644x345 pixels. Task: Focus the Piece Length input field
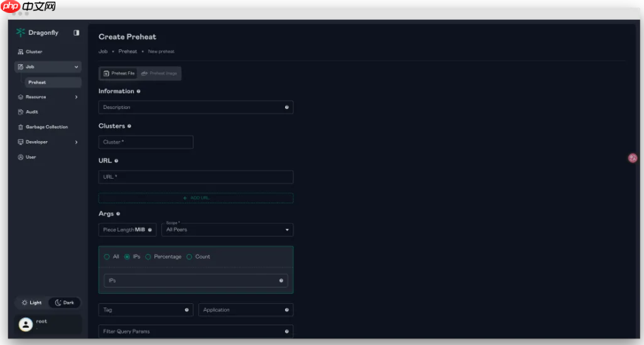pyautogui.click(x=127, y=230)
